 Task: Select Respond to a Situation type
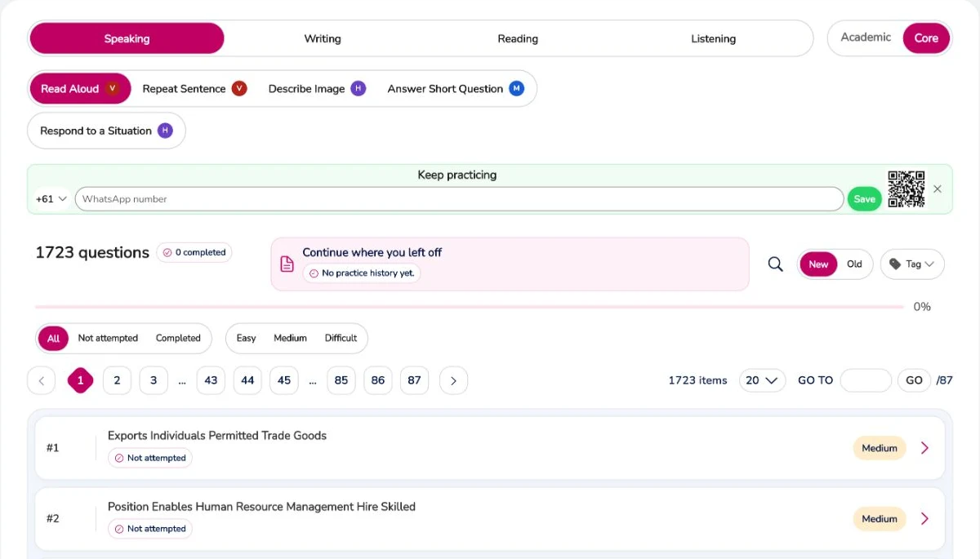(106, 131)
